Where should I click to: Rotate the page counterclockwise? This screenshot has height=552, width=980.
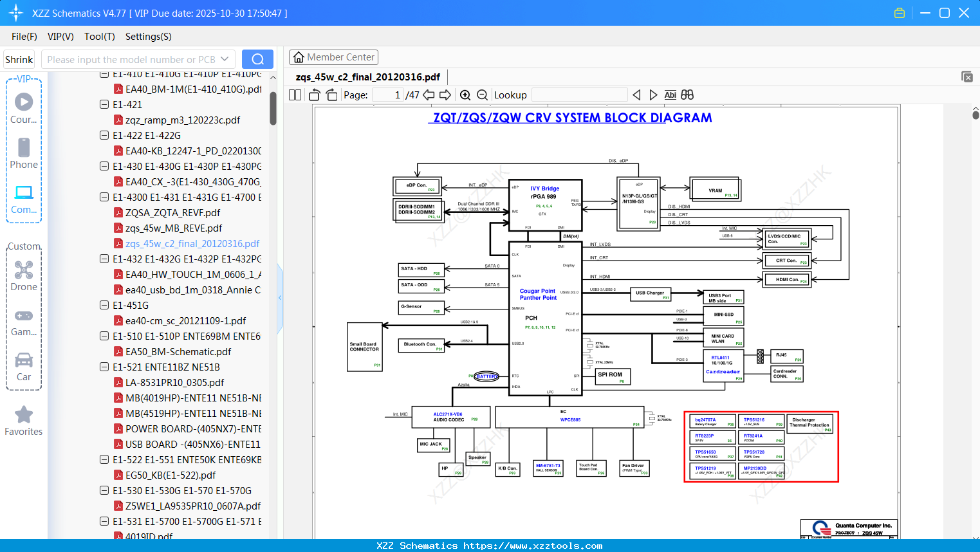[x=313, y=95]
